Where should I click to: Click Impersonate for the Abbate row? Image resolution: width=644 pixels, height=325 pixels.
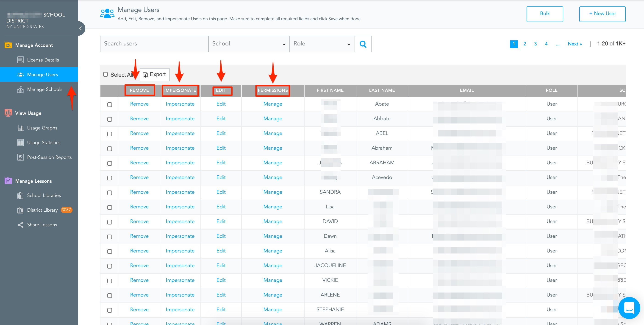[x=180, y=119]
